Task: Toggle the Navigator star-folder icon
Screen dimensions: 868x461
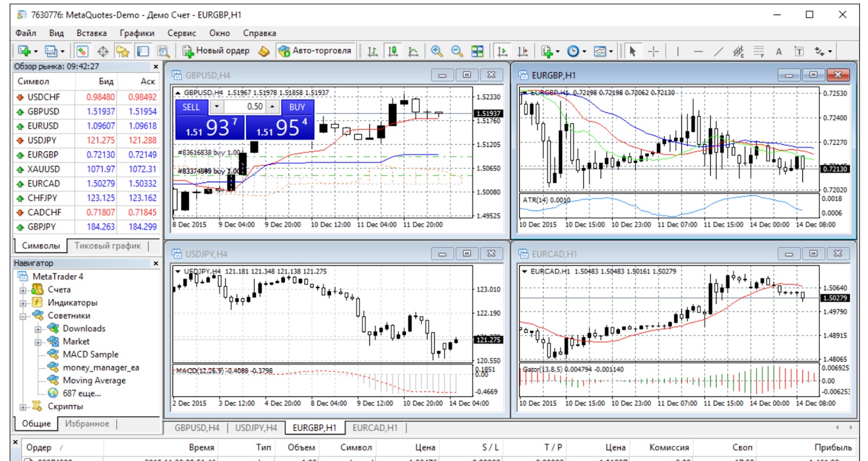Action: point(123,51)
